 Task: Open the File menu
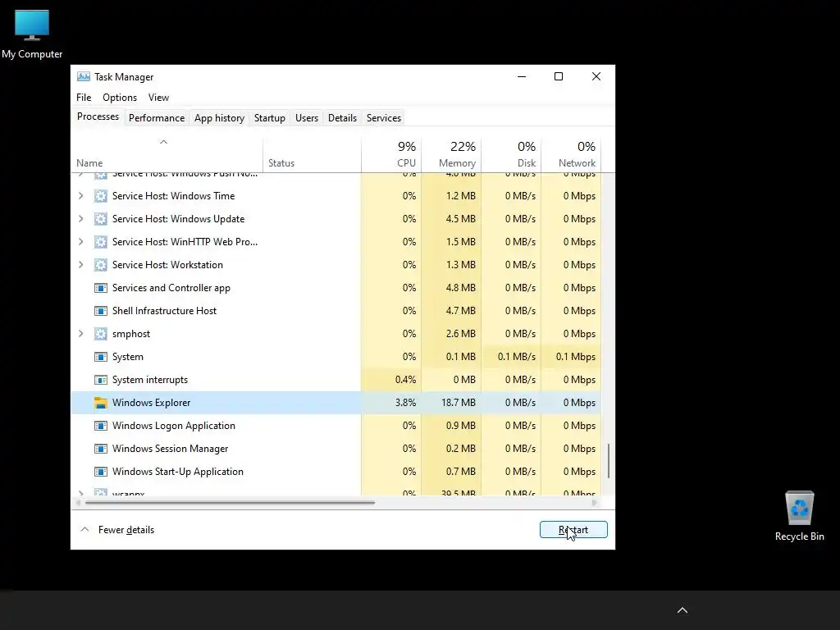[x=84, y=98]
